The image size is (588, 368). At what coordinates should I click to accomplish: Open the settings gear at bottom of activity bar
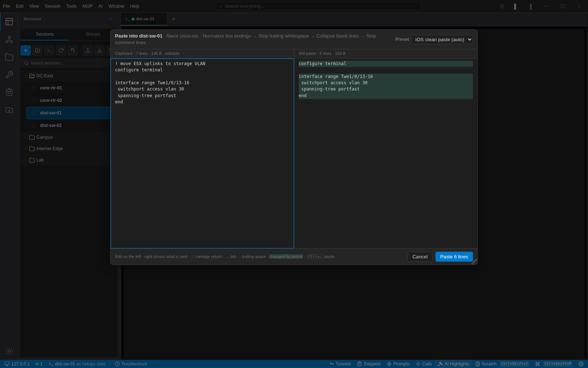(x=9, y=351)
